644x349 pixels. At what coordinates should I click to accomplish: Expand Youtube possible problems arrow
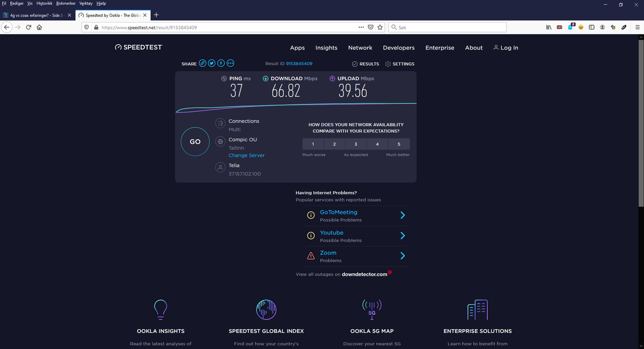point(402,236)
